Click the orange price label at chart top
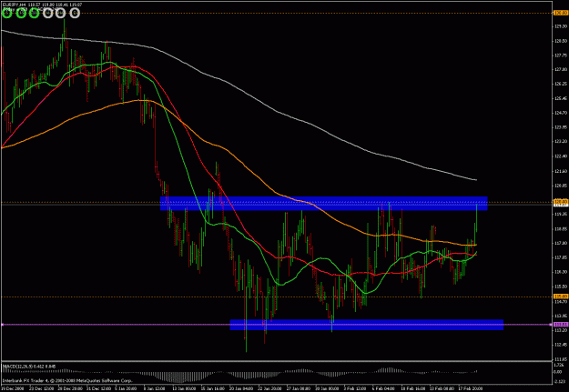 (x=561, y=13)
